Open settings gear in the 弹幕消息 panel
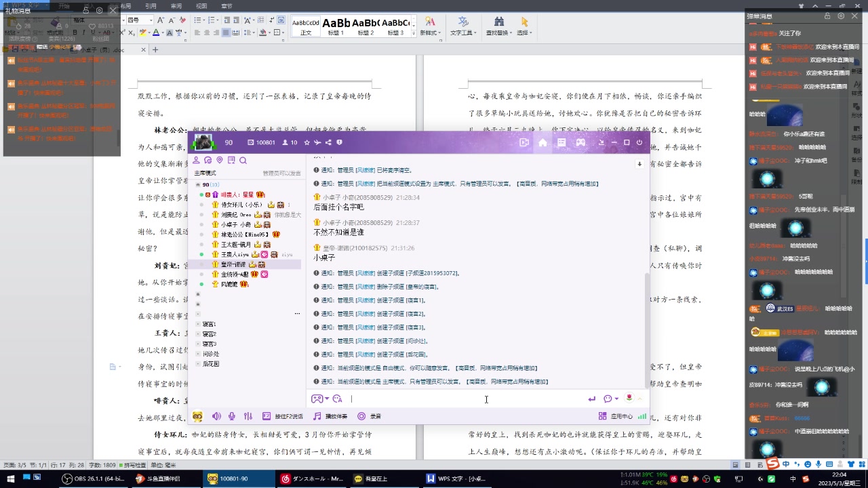Image resolution: width=868 pixels, height=488 pixels. point(841,16)
